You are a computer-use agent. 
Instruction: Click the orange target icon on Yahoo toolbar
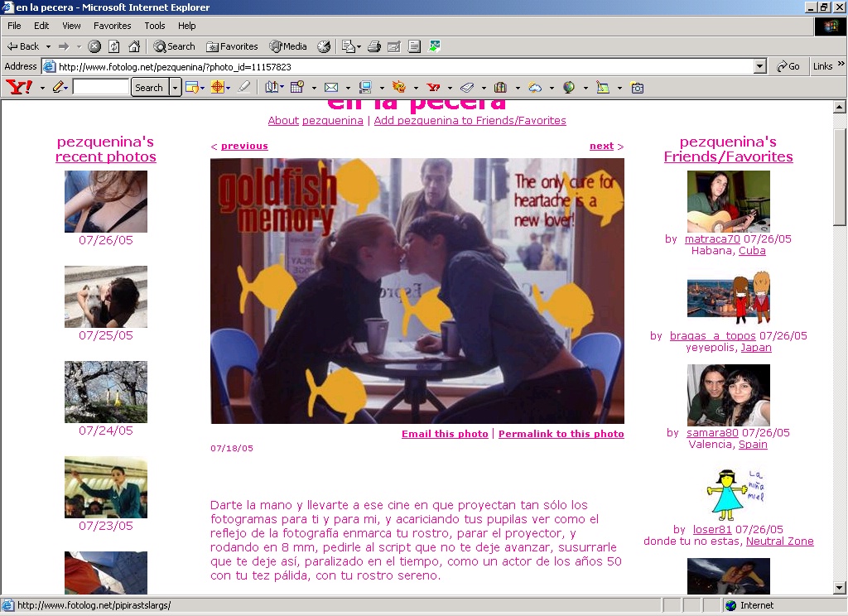click(218, 87)
